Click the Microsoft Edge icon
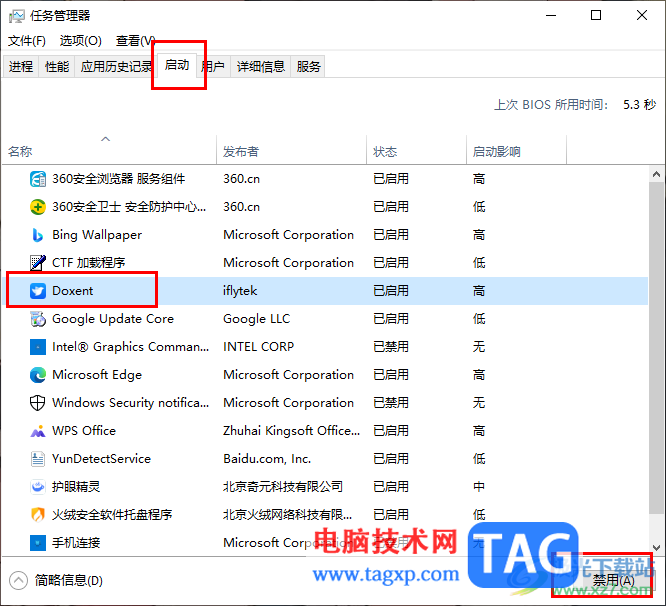 pos(38,375)
